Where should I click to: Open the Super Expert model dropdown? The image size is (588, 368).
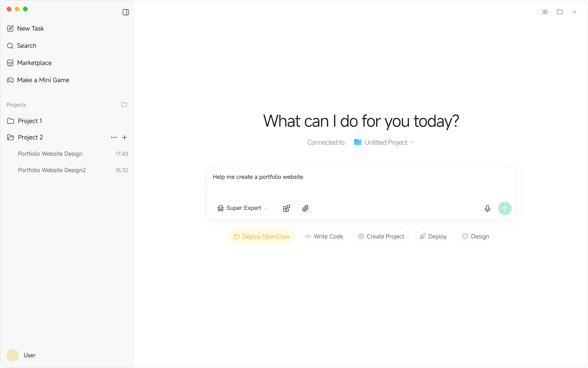[243, 208]
